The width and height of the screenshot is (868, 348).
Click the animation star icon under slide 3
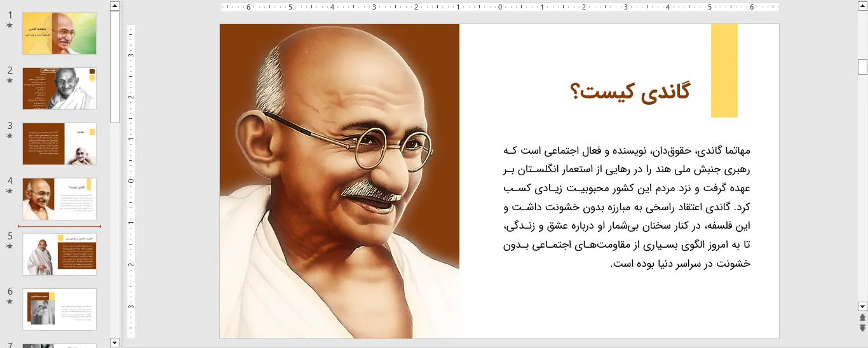10,136
